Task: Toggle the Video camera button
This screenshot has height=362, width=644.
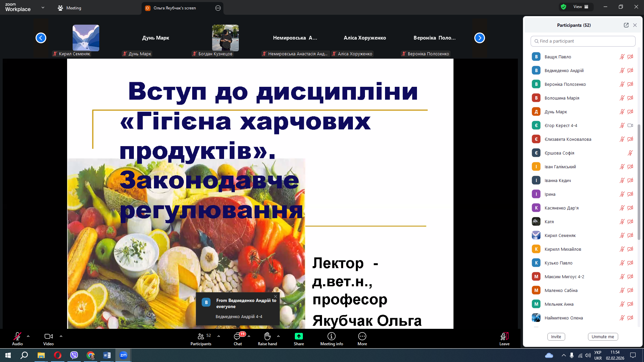Action: pos(48,337)
